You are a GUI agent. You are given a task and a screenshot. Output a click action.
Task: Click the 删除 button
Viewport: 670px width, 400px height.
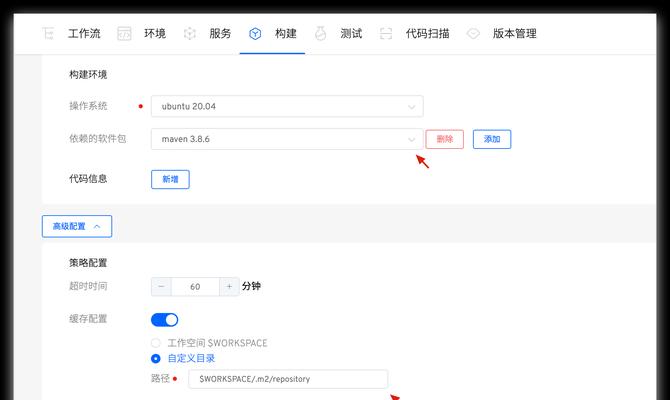[x=445, y=139]
